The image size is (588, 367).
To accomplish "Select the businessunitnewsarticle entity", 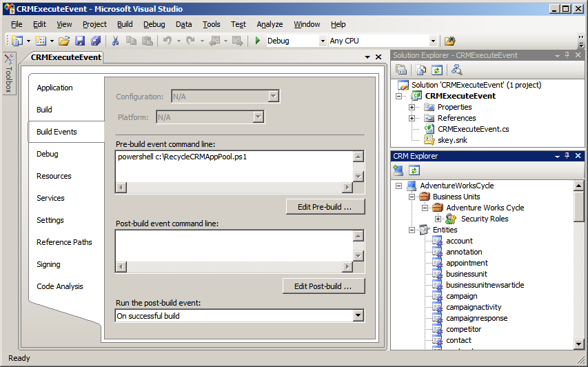I will coord(485,285).
